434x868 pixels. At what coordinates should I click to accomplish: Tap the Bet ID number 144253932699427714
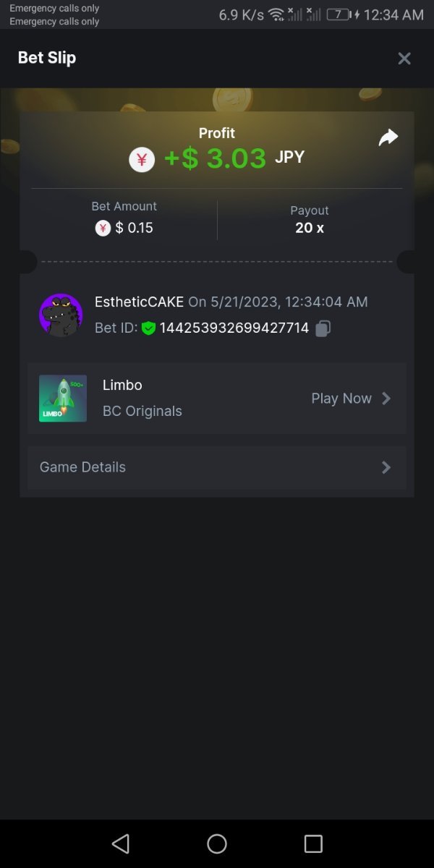(234, 328)
